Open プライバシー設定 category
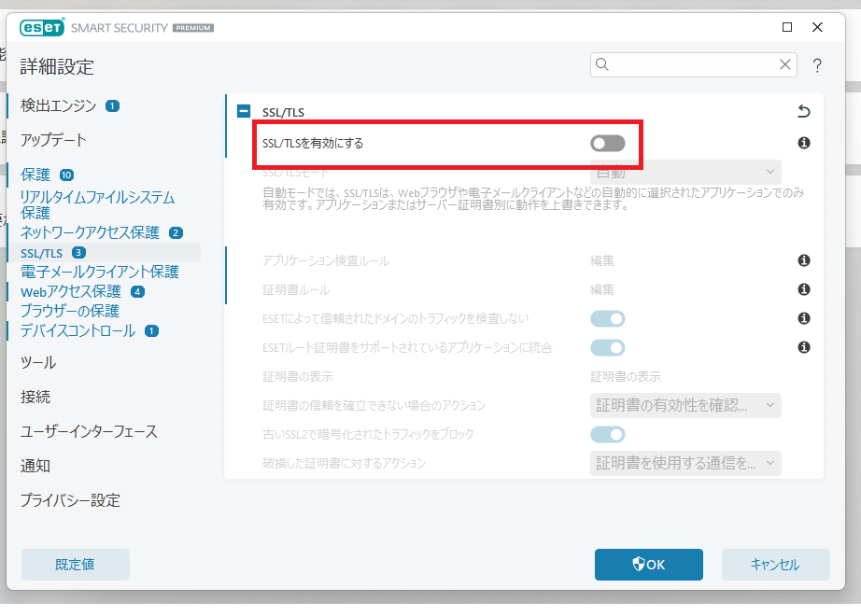The width and height of the screenshot is (861, 616). [70, 500]
